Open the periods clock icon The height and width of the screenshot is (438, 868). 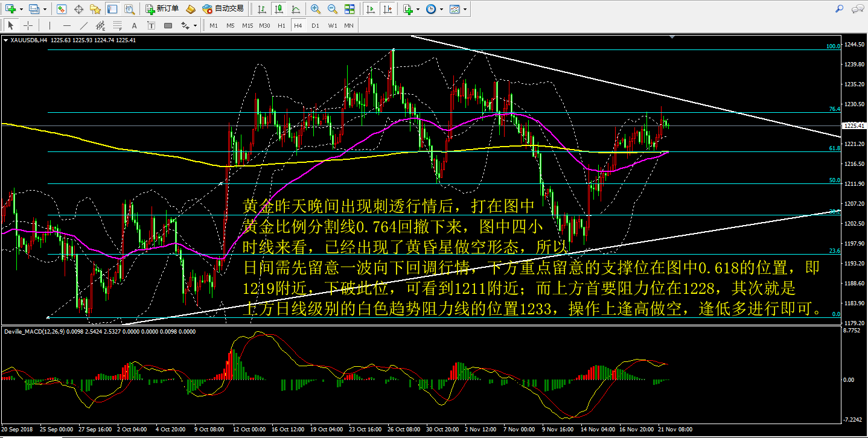pyautogui.click(x=430, y=9)
